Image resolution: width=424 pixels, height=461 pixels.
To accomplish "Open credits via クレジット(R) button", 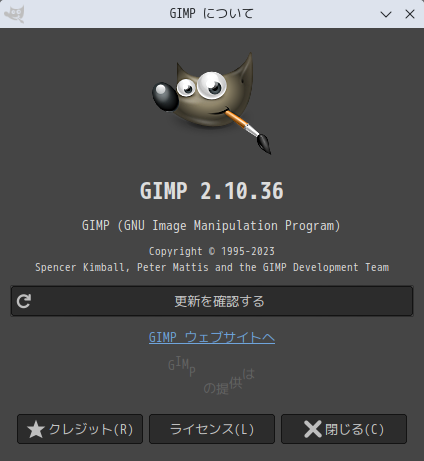I will pyautogui.click(x=80, y=429).
